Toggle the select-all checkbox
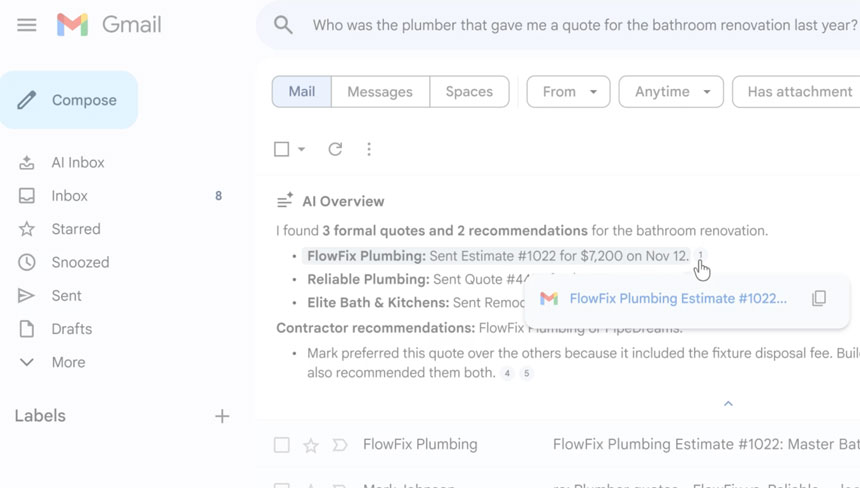The height and width of the screenshot is (488, 860). 282,149
